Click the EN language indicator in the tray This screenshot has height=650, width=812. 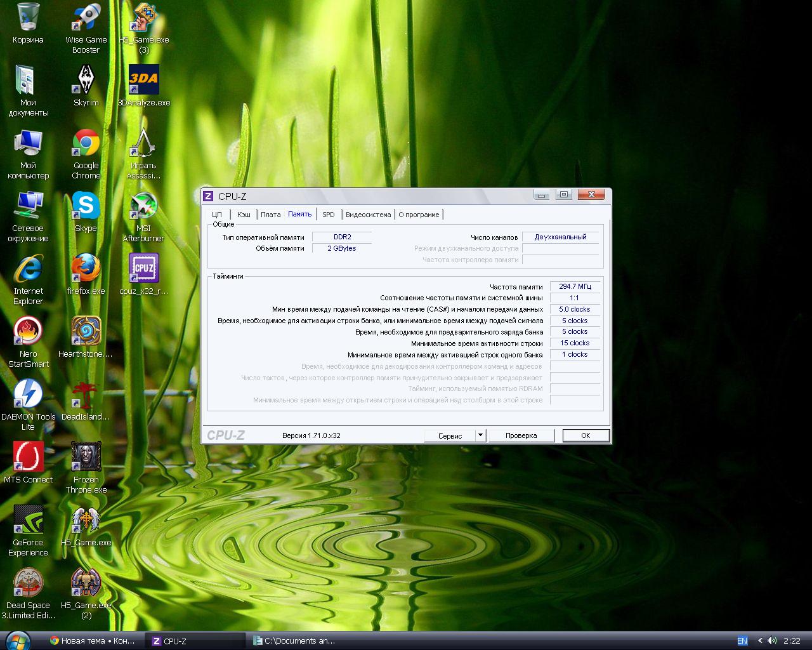[742, 640]
